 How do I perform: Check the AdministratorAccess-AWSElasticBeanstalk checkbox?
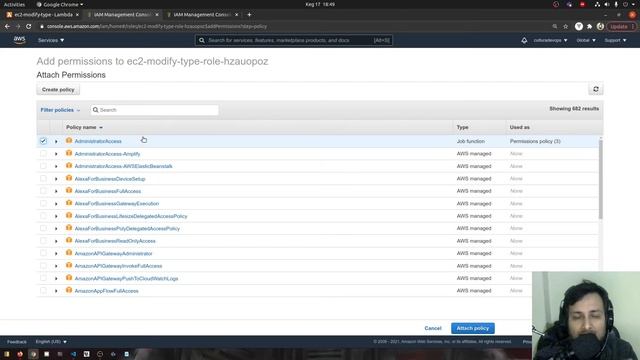43,166
